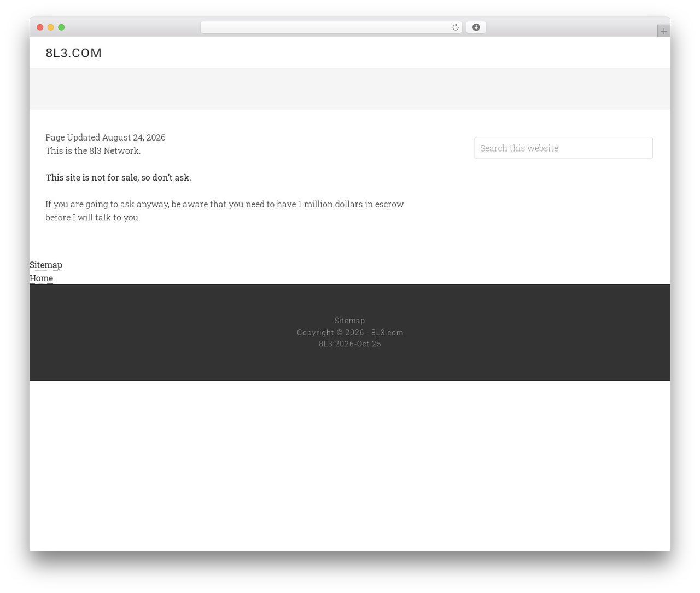The width and height of the screenshot is (700, 593).
Task: Click the red close window button
Action: point(40,27)
